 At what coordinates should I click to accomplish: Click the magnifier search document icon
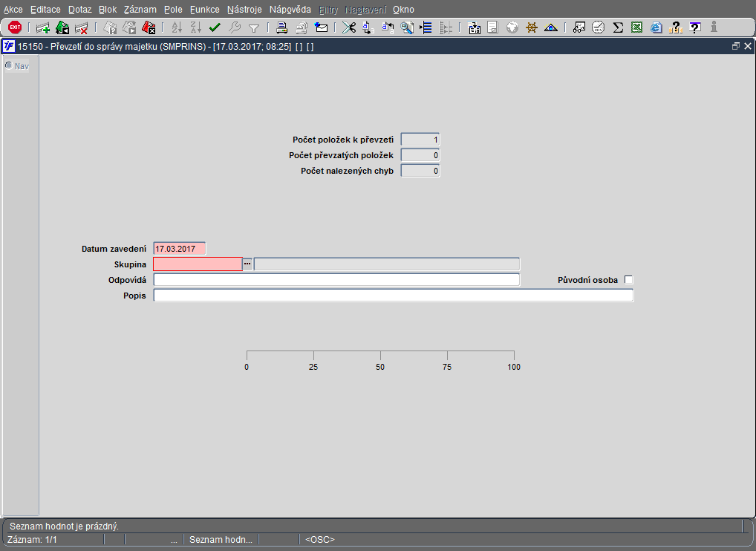(407, 28)
